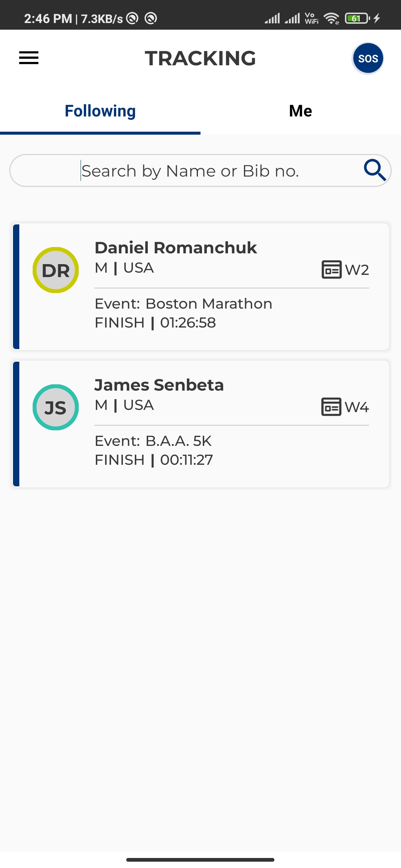Viewport: 401px width, 868px height.
Task: Switch to the Following tab
Action: pyautogui.click(x=100, y=111)
